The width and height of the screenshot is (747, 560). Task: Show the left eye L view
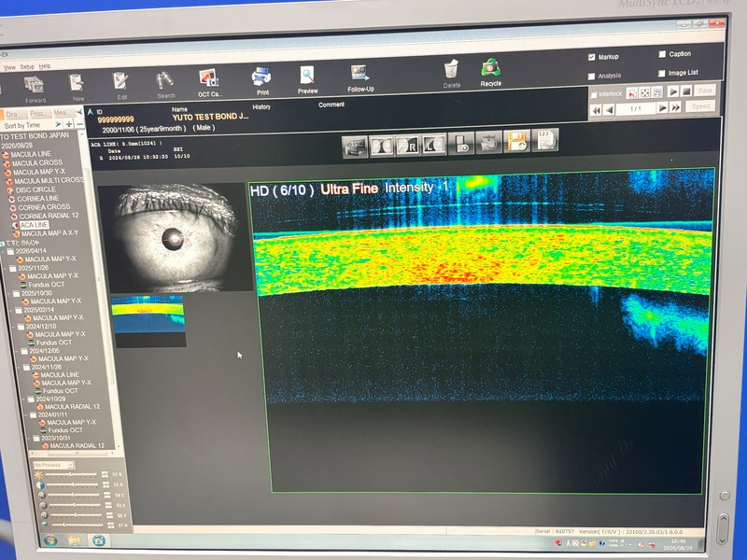(433, 145)
